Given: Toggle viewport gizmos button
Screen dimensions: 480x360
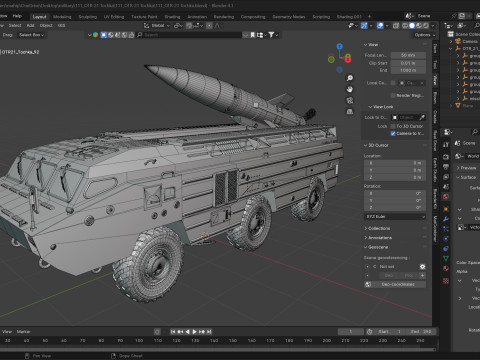Looking at the screenshot, I should [x=364, y=26].
